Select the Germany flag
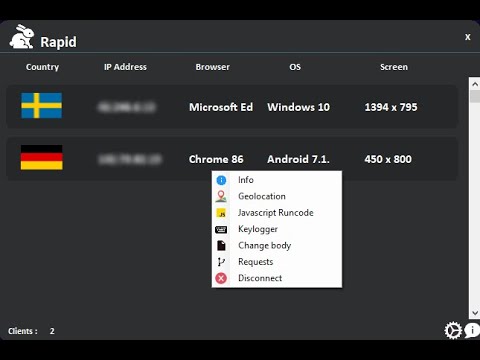 point(42,157)
